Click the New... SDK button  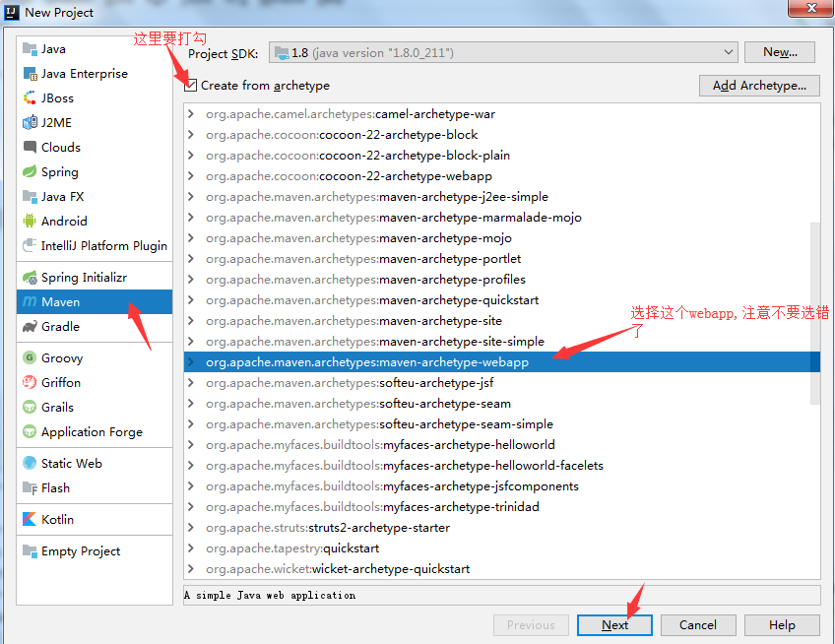point(780,52)
